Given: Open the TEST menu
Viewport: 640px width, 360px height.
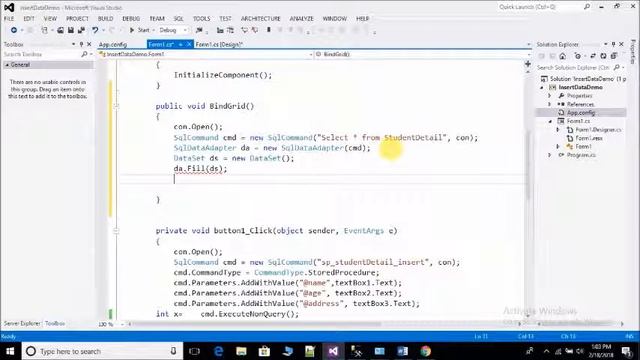Looking at the screenshot, I should [x=225, y=19].
